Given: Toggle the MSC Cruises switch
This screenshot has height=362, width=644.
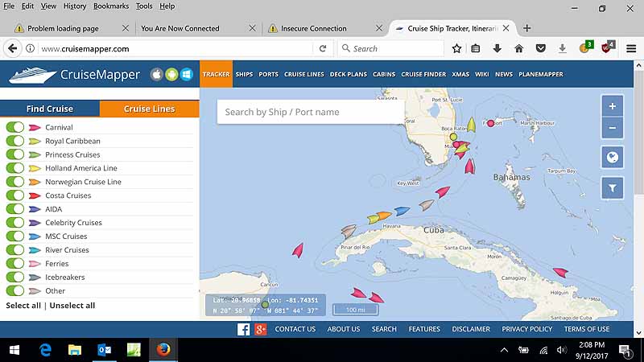Looking at the screenshot, I should click(x=15, y=236).
